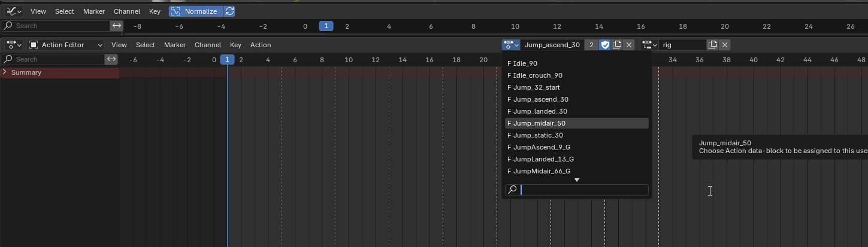Click the auto-normalization refresh icon beside Normalize

(x=229, y=11)
